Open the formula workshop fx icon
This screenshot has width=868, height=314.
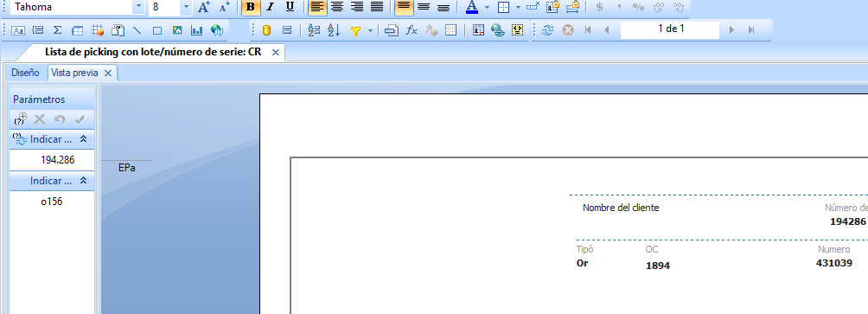[412, 30]
